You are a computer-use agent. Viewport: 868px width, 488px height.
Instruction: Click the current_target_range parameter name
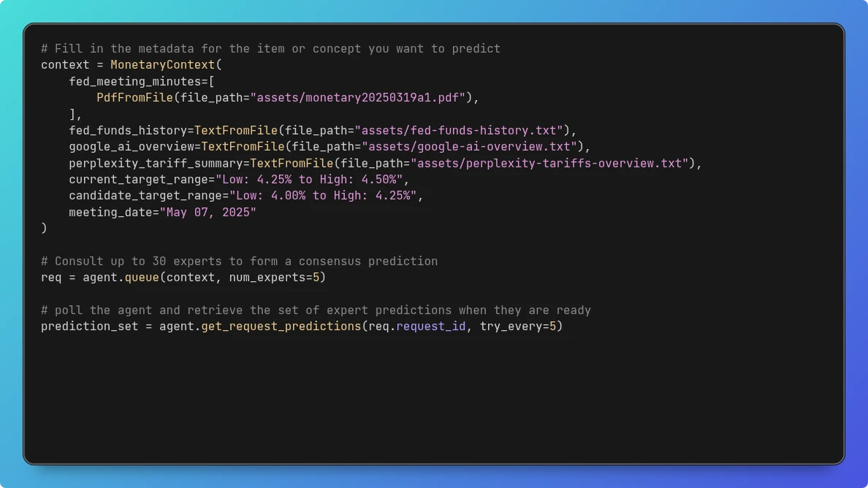[135, 179]
